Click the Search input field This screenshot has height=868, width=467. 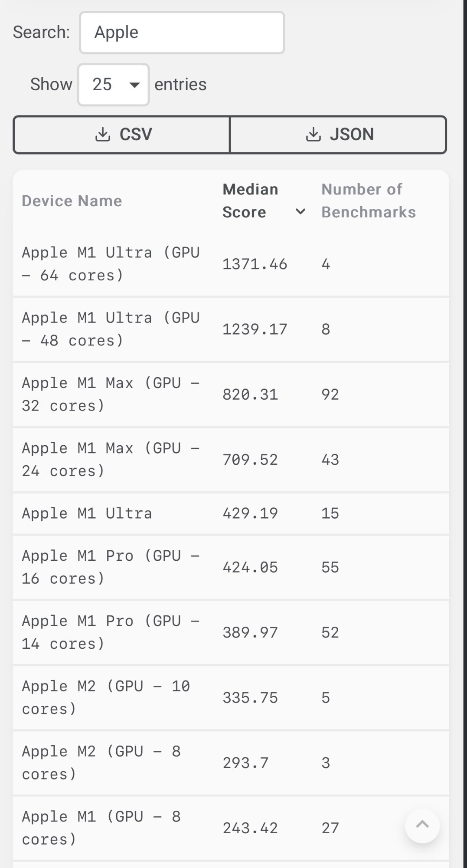(x=182, y=33)
